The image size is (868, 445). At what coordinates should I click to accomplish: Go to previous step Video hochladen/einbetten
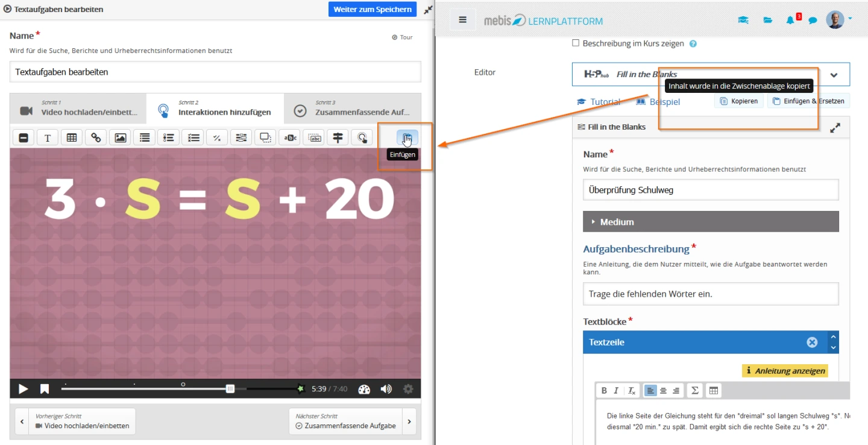click(75, 421)
